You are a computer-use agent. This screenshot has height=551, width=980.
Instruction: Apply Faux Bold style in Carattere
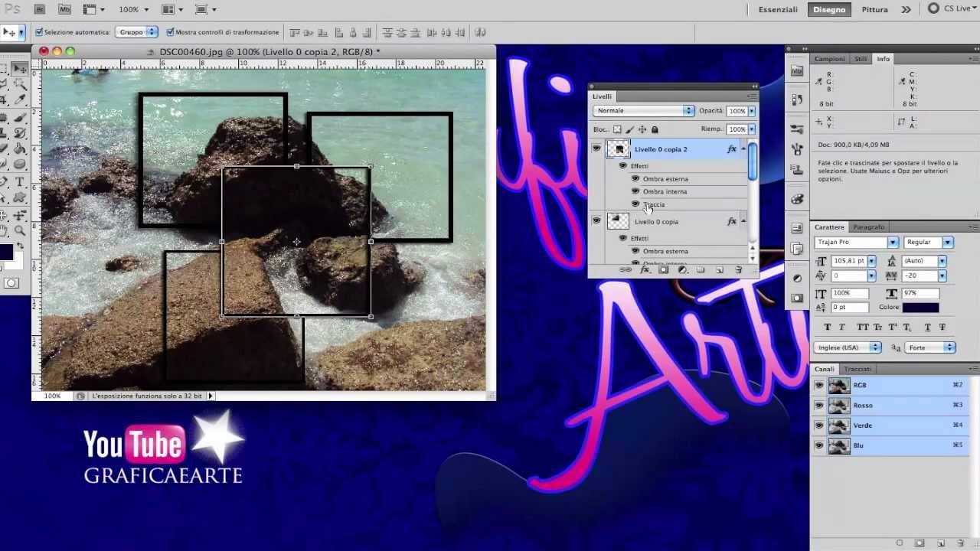(827, 327)
